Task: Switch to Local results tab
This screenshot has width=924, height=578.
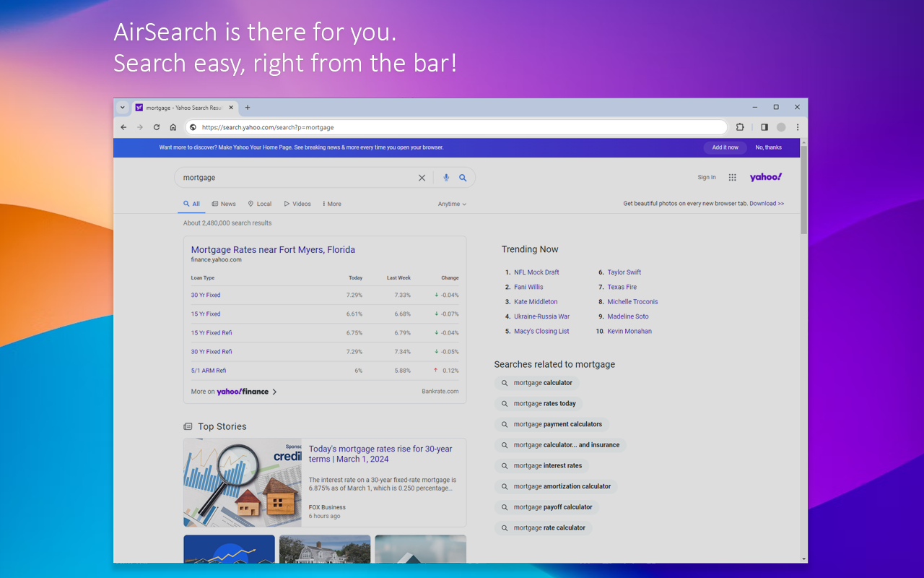Action: click(x=260, y=204)
